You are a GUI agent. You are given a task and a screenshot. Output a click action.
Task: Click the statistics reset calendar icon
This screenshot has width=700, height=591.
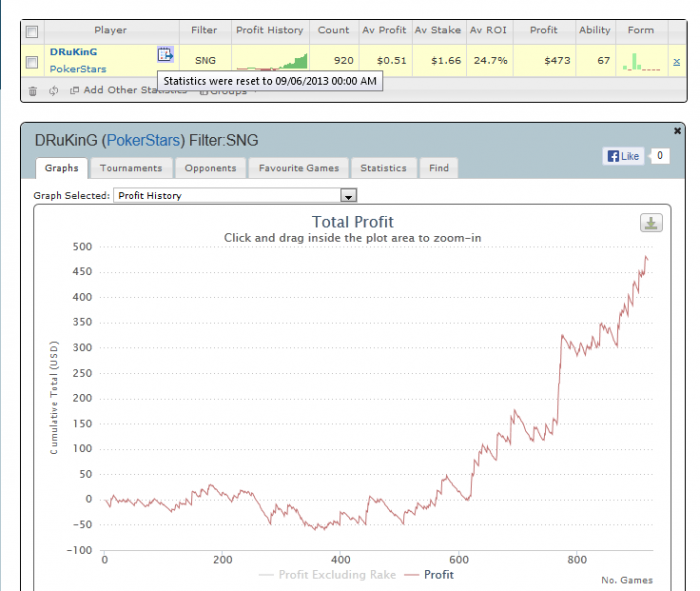(165, 54)
